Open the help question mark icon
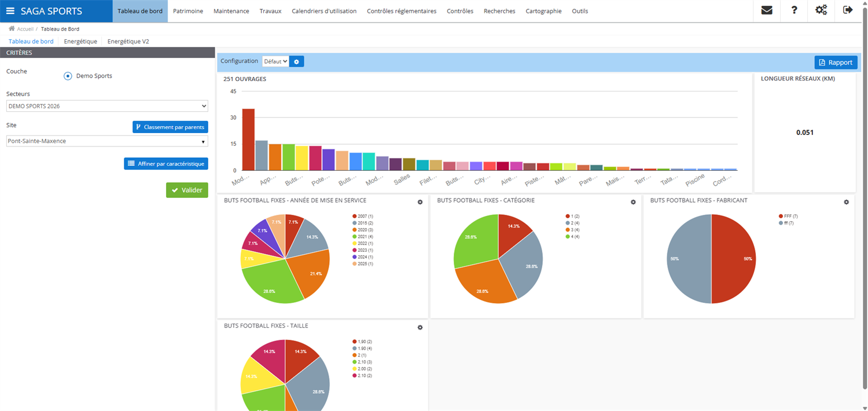Image resolution: width=868 pixels, height=411 pixels. coord(795,10)
